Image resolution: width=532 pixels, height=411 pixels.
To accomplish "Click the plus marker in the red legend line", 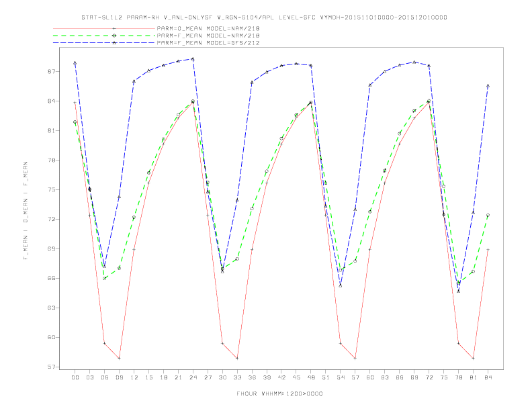I will (114, 28).
